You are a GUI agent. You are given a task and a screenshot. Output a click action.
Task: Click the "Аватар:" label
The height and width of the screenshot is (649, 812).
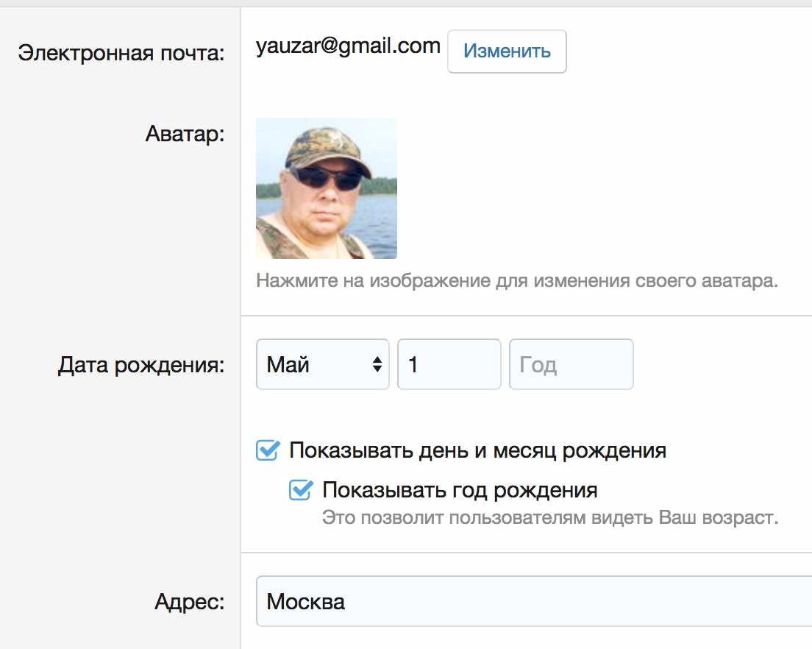[x=185, y=135]
